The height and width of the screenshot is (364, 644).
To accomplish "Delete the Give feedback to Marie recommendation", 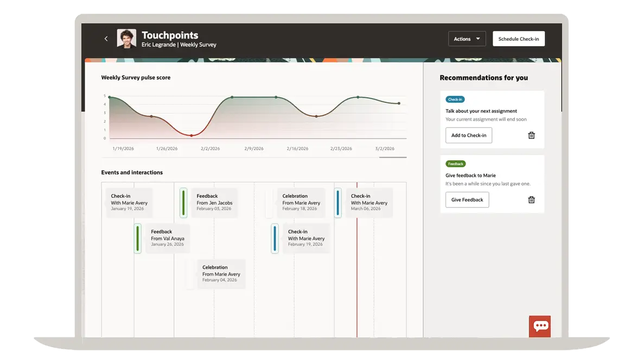I will [x=531, y=200].
